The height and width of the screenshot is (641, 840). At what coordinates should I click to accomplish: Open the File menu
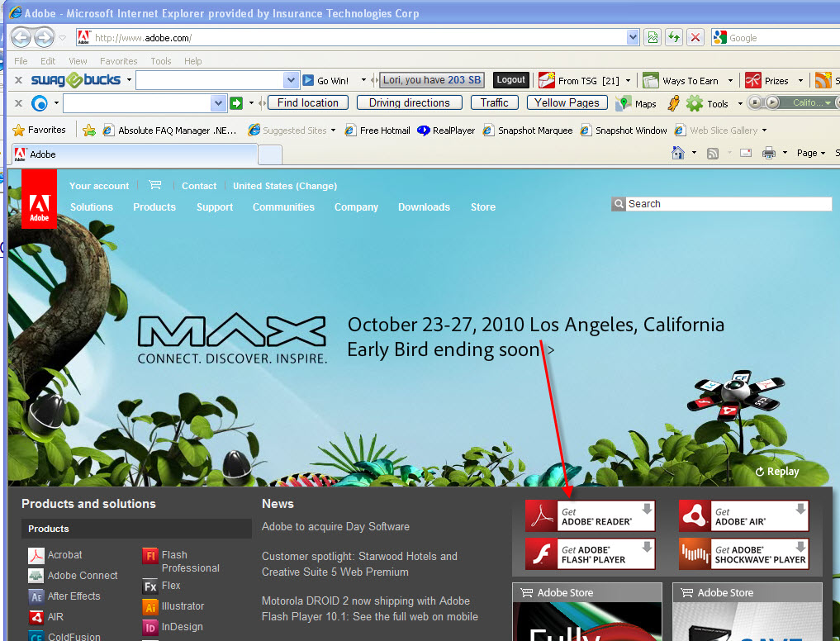point(21,61)
